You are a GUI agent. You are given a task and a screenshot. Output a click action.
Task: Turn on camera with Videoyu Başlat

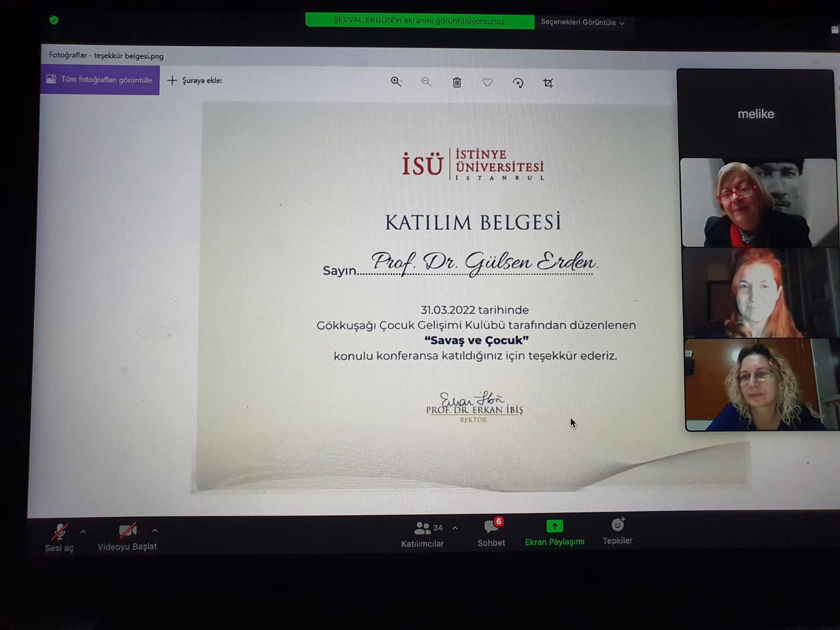click(127, 531)
